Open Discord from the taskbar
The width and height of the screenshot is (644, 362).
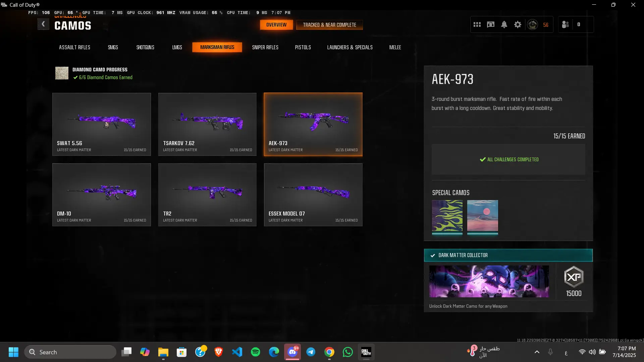click(x=292, y=352)
